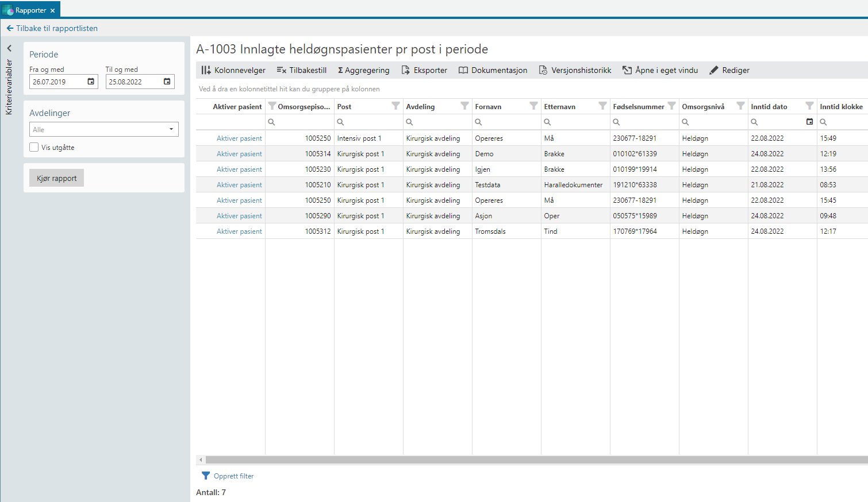This screenshot has width=868, height=502.
Task: Select the Rapporter tab
Action: [30, 10]
